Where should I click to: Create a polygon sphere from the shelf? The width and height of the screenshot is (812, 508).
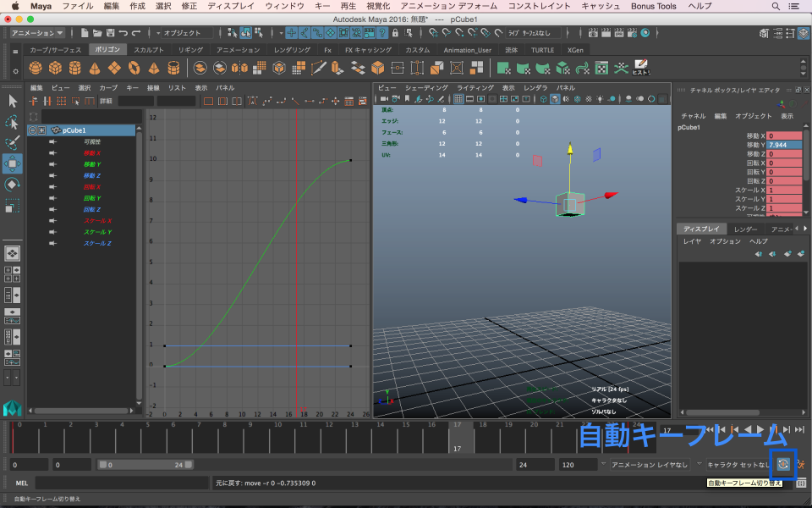tap(36, 68)
